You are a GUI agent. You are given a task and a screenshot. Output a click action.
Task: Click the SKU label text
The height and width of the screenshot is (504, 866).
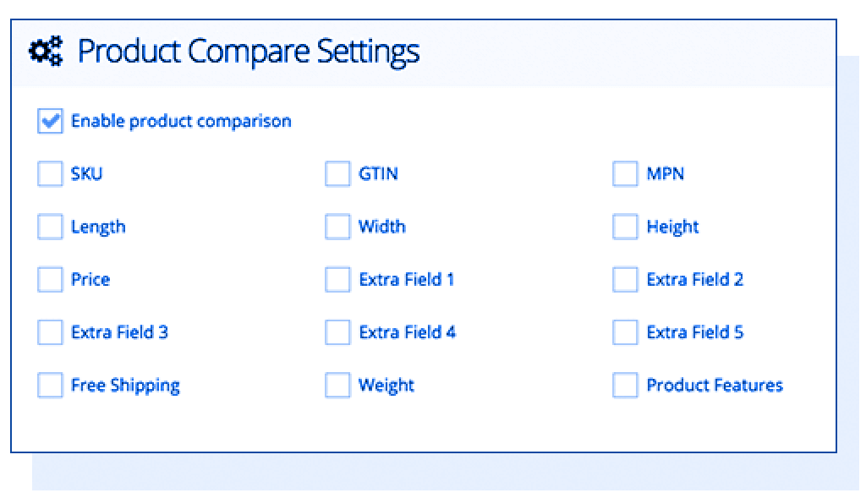pos(85,173)
